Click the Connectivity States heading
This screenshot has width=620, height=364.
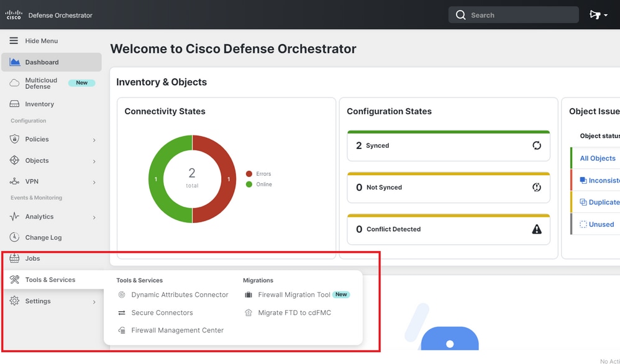coord(165,111)
